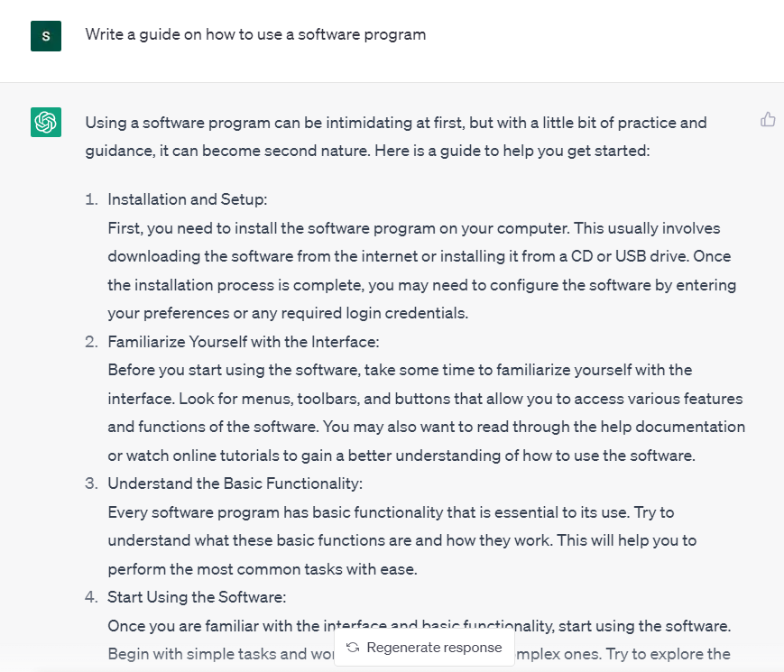Click the user prompt "Write a guide" text
Viewport: 784px width, 672px height.
[x=255, y=34]
